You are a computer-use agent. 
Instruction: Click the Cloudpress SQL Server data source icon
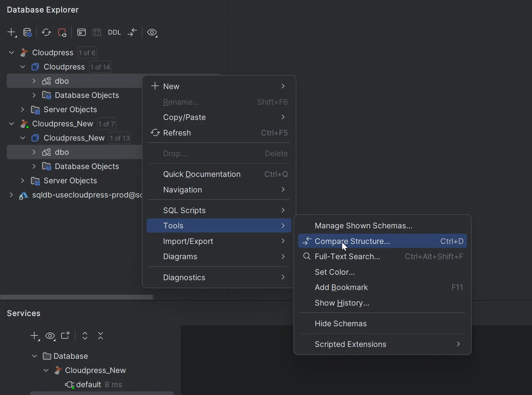pos(24,53)
